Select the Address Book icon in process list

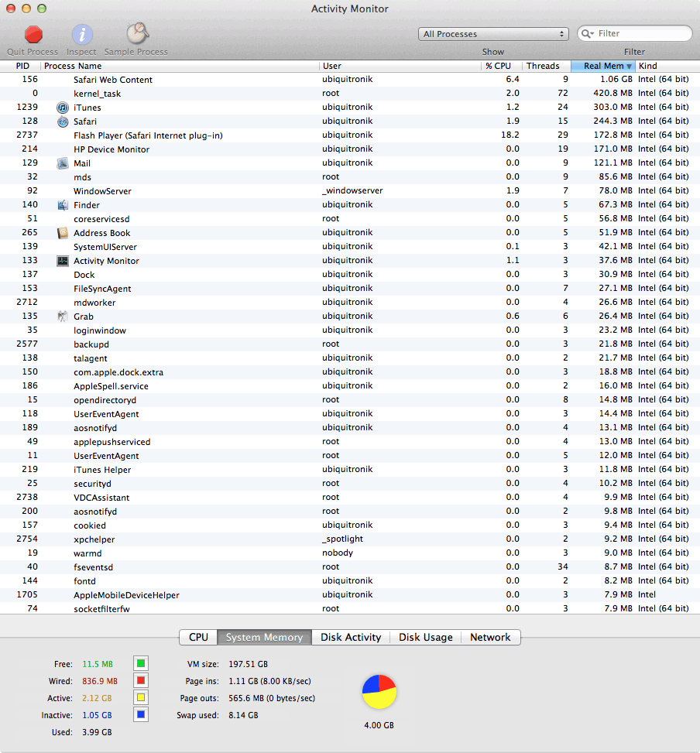63,233
